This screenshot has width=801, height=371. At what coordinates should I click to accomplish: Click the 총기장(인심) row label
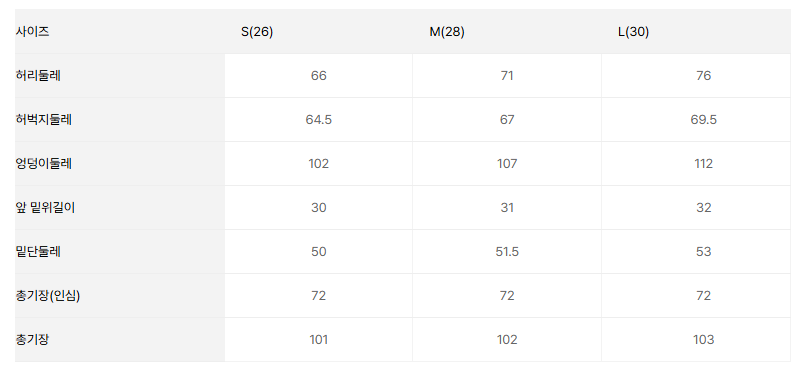[48, 295]
